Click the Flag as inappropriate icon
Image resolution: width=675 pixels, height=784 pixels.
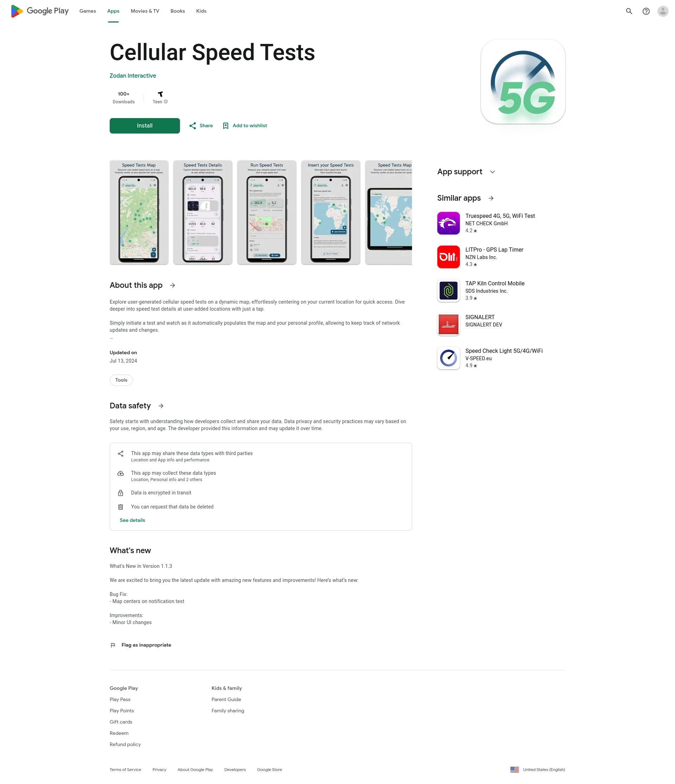pos(113,645)
